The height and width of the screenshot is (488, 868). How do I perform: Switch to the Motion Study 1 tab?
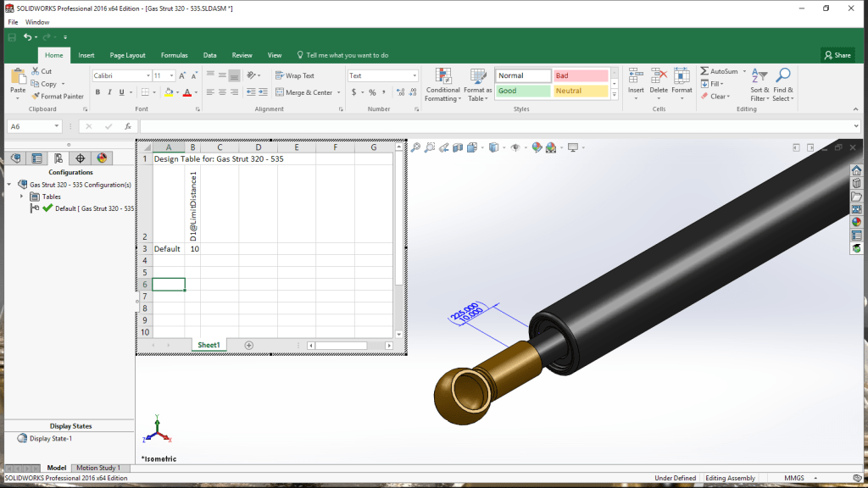97,468
